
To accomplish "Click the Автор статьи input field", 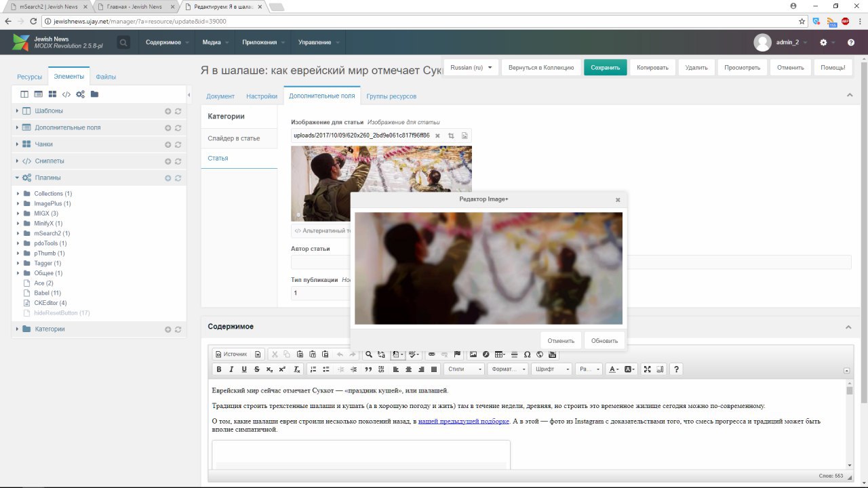I will coord(319,262).
